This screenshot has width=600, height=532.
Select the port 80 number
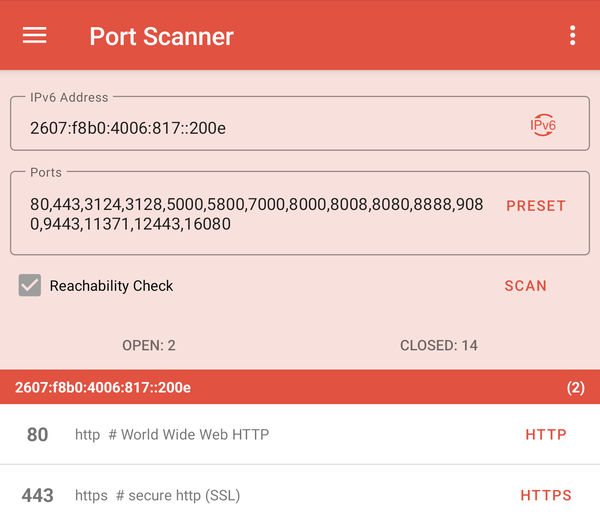tap(37, 435)
